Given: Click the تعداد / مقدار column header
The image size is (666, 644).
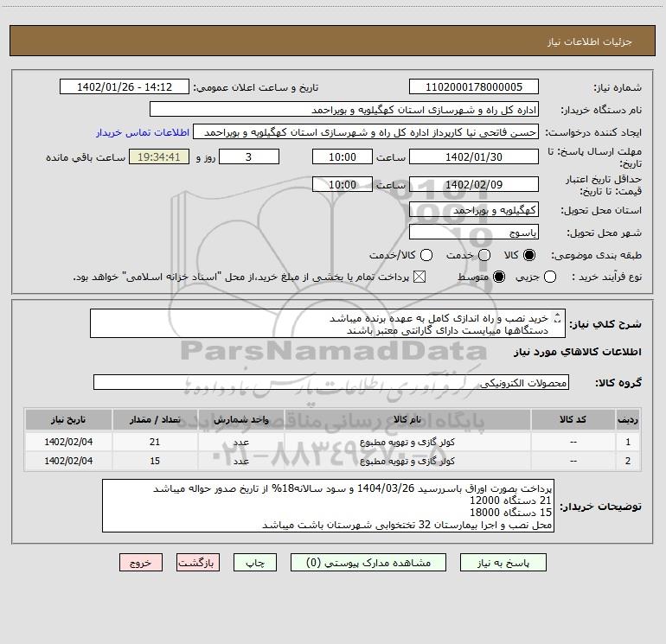Looking at the screenshot, I should (155, 419).
